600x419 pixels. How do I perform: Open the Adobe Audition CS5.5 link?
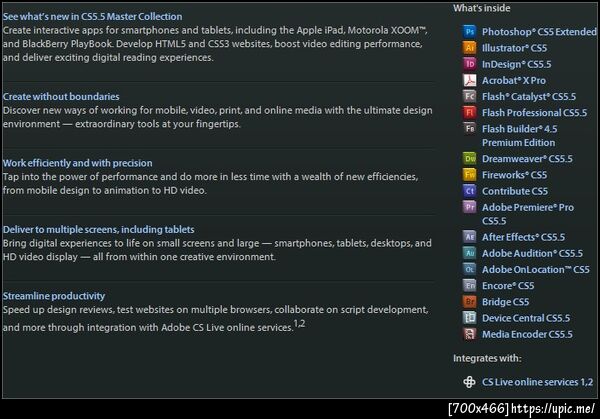pyautogui.click(x=532, y=253)
